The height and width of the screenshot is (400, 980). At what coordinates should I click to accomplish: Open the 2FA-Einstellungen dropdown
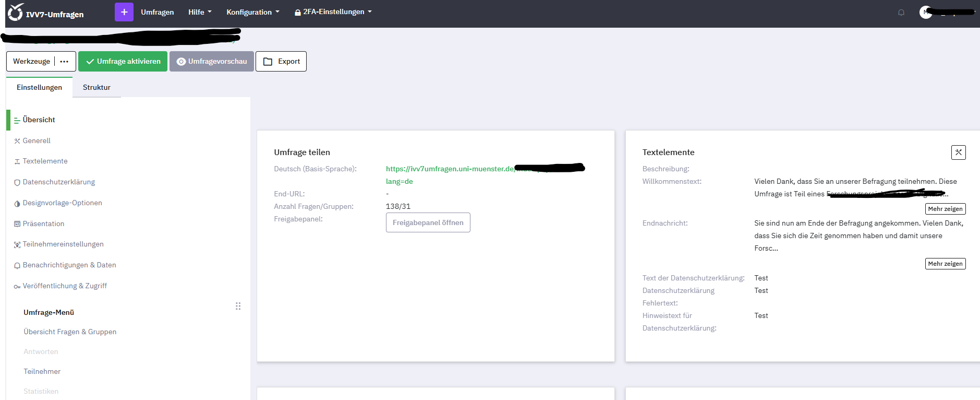333,12
